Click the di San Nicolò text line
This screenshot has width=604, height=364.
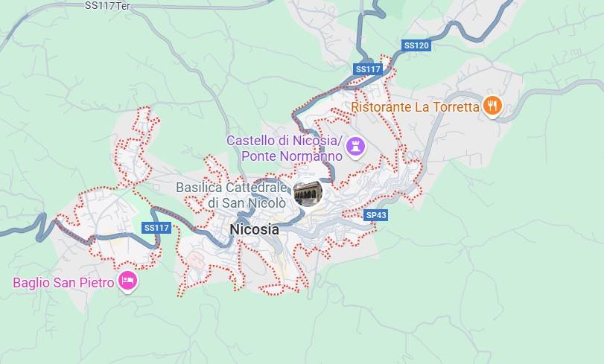point(247,202)
